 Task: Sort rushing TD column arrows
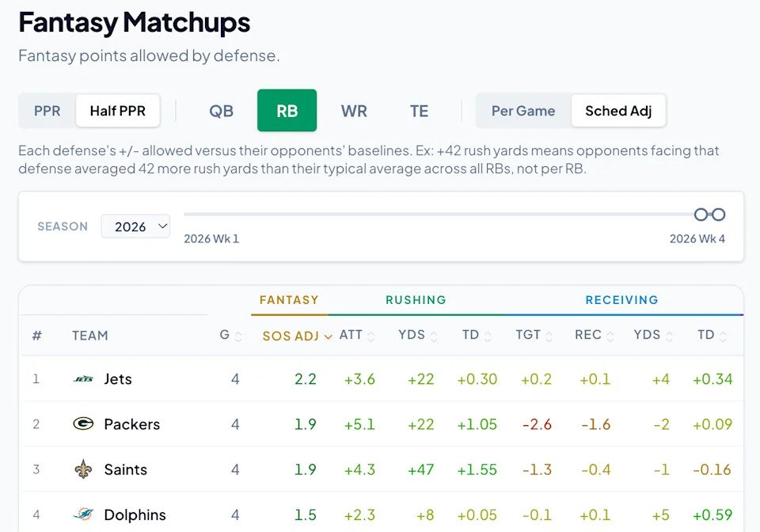(488, 336)
